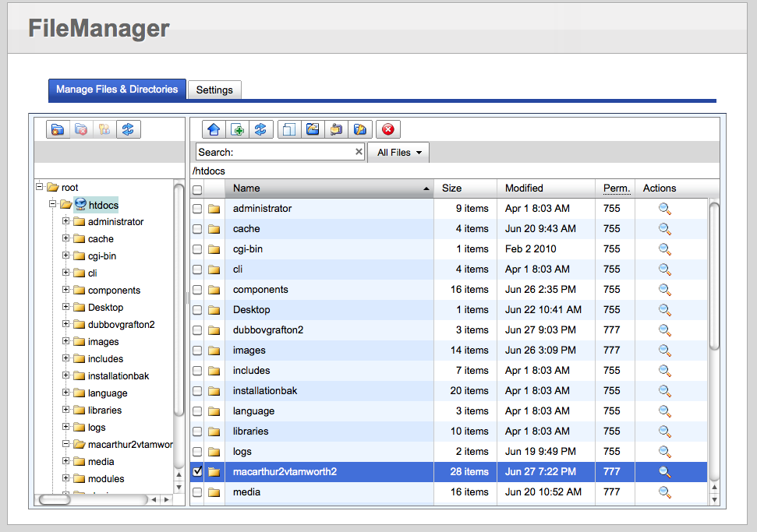Refresh the file list in the main toolbar

tap(261, 129)
